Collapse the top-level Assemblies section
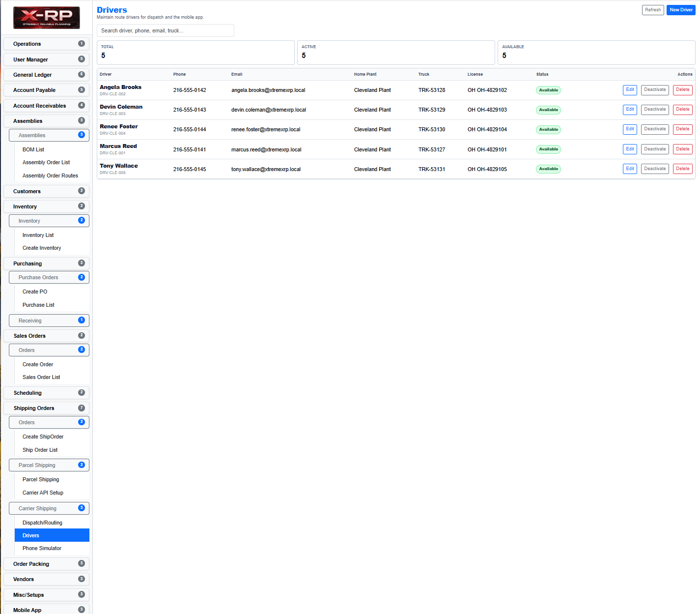This screenshot has height=614, width=700. (46, 121)
